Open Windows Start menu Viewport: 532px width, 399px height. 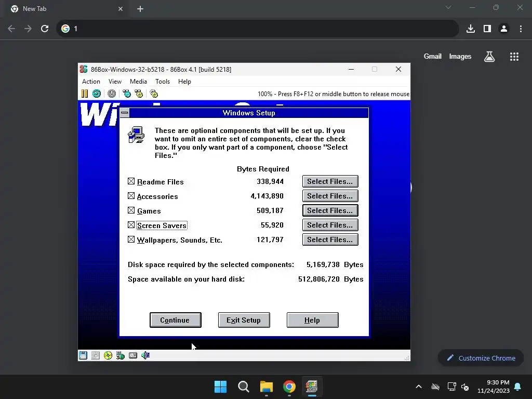tap(220, 387)
